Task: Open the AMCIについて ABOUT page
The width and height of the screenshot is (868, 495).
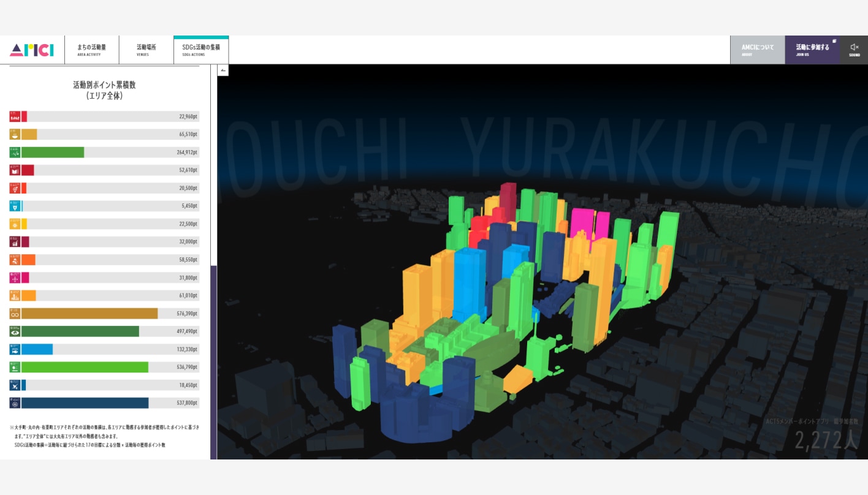Action: point(758,50)
